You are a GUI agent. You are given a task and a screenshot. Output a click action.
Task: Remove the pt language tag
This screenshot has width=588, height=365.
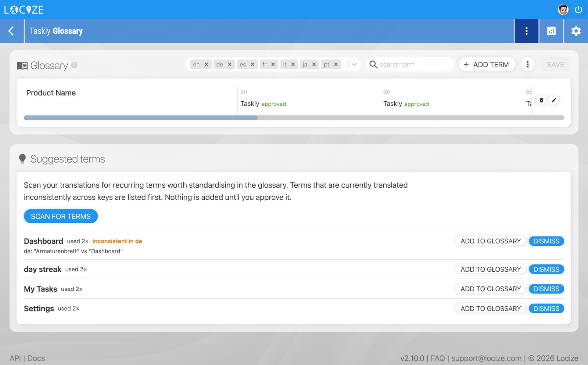pyautogui.click(x=336, y=65)
